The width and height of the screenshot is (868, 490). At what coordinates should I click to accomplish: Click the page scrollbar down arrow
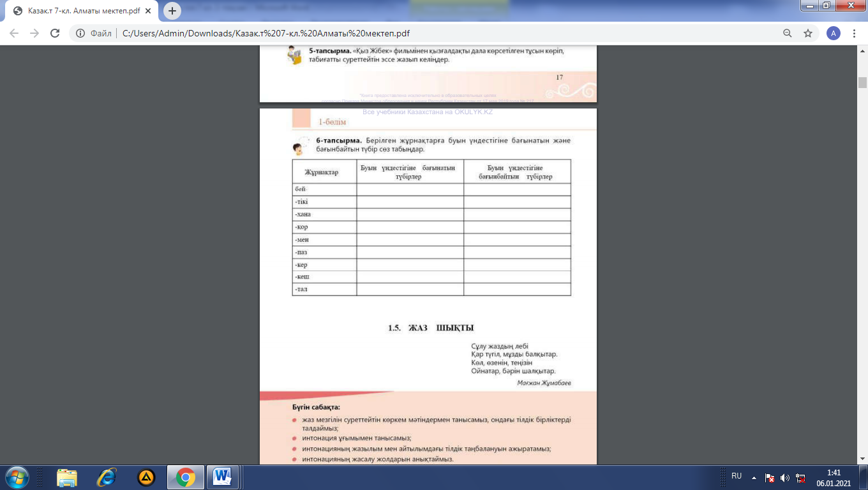862,459
